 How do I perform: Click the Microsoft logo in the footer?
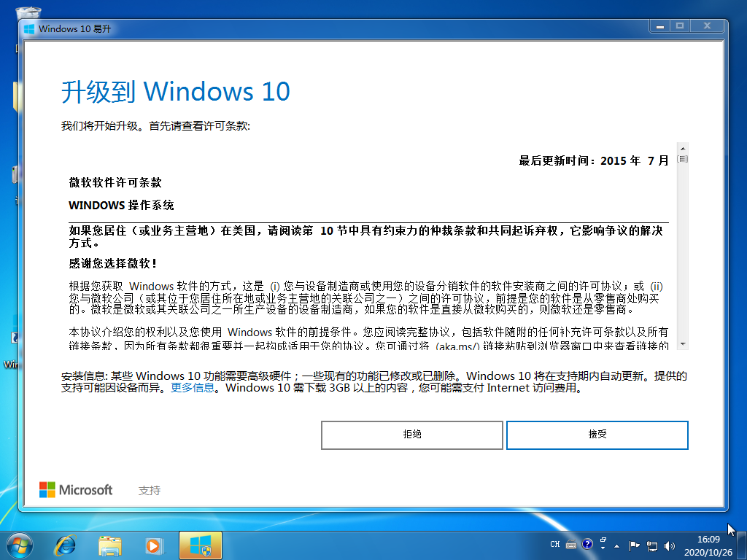pos(76,490)
